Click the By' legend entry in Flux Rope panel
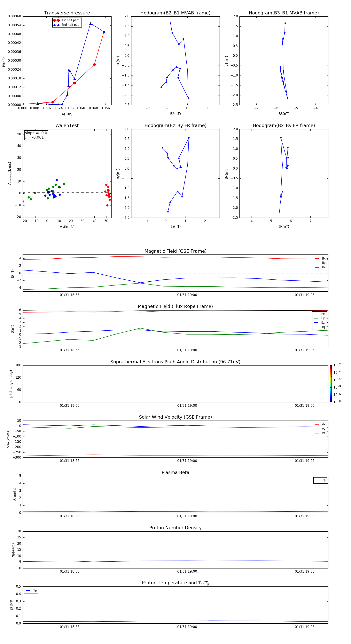This screenshot has height=644, width=351. coord(320,318)
